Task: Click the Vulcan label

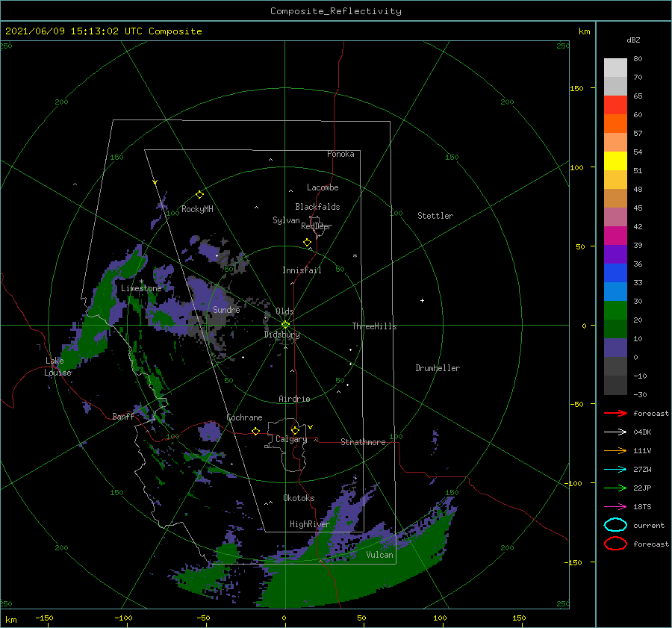Action: click(379, 555)
